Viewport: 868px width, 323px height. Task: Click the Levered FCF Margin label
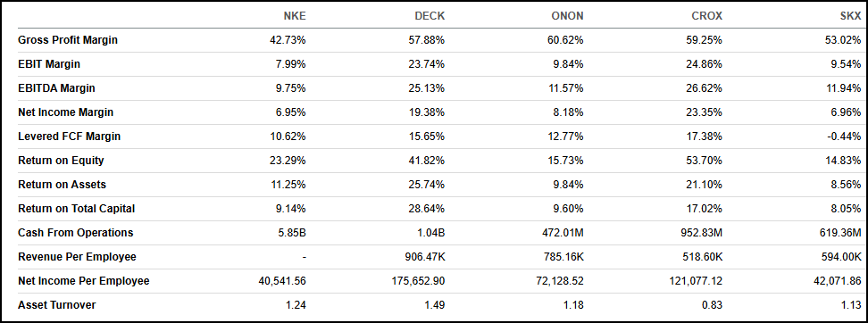pyautogui.click(x=69, y=137)
